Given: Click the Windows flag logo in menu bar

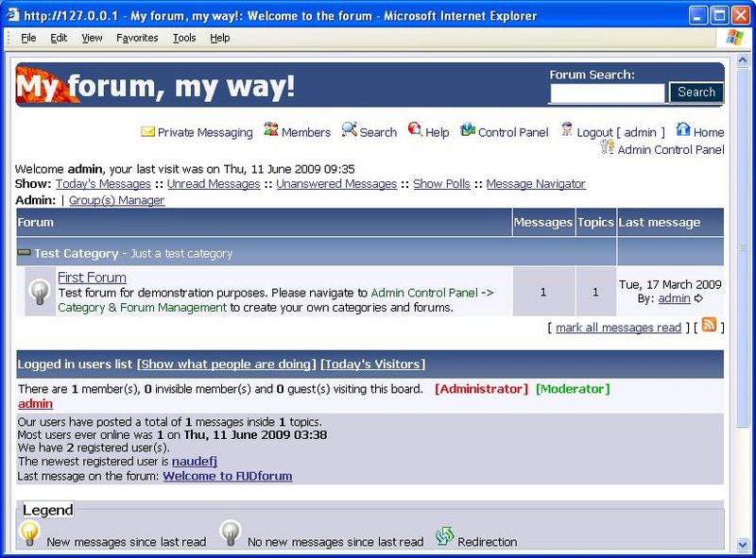Looking at the screenshot, I should pos(734,38).
